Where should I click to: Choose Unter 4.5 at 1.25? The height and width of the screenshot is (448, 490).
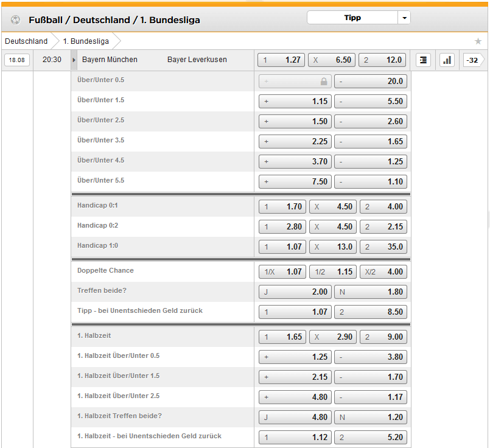[371, 161]
